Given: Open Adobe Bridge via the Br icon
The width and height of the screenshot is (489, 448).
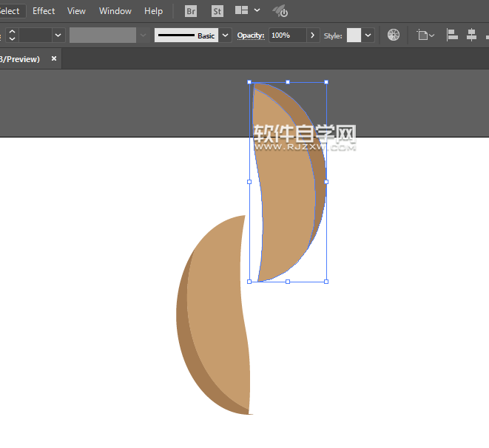Looking at the screenshot, I should (191, 11).
